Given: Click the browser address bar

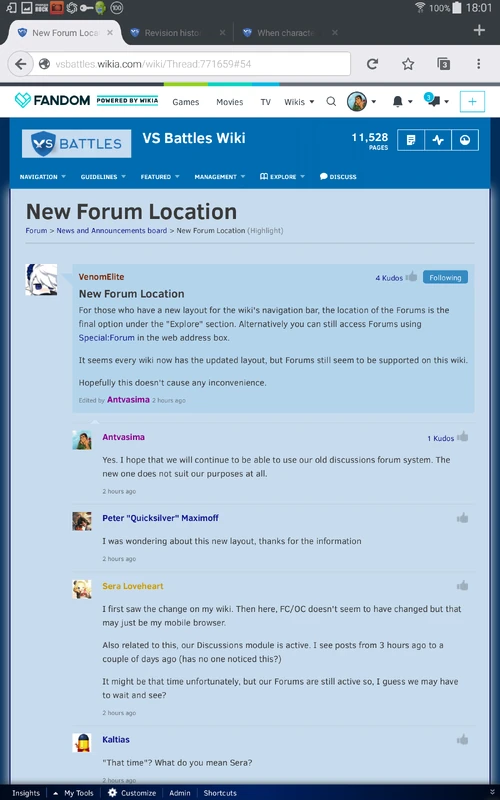Looking at the screenshot, I should click(191, 64).
